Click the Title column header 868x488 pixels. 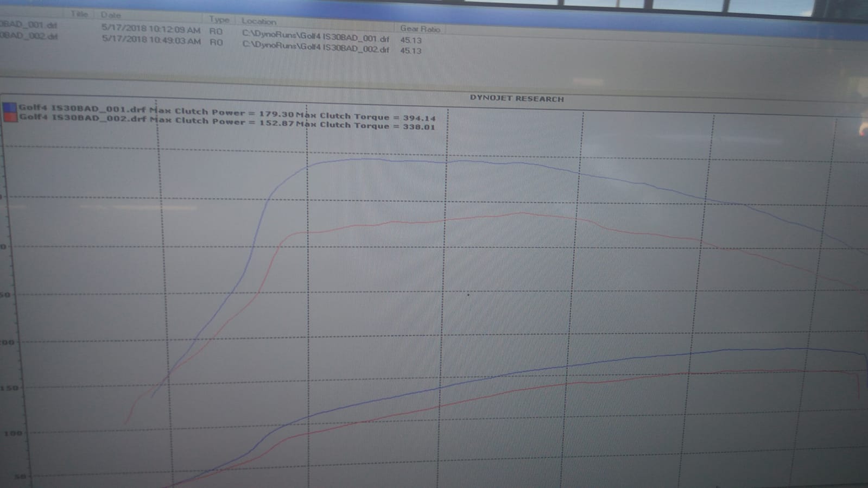point(79,14)
